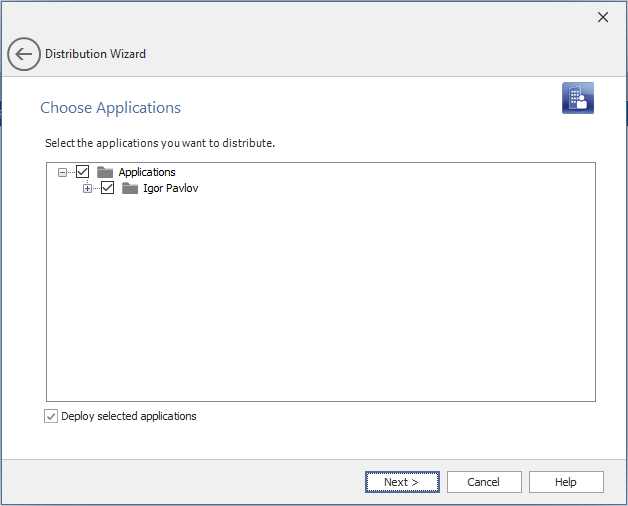Viewport: 628px width, 506px height.
Task: Open Help for this wizard
Action: pyautogui.click(x=566, y=482)
